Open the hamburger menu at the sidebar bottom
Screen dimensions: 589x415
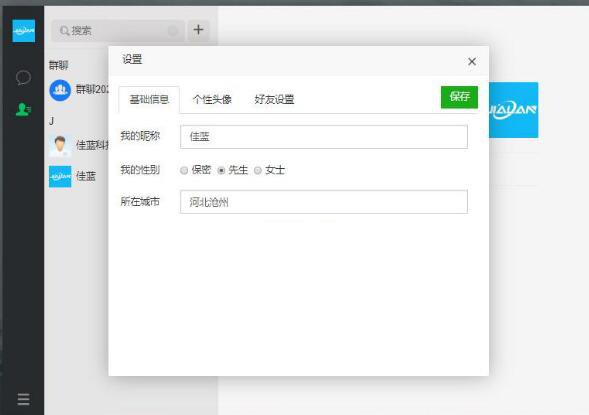[x=23, y=399]
